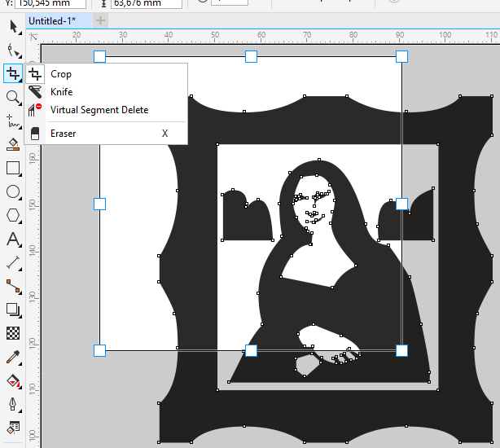
Task: Choose Crop from the flyout menu
Action: (x=61, y=74)
